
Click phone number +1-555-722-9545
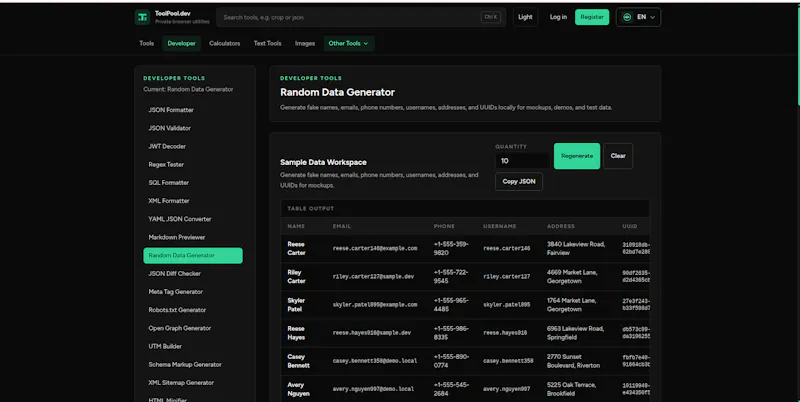(x=451, y=277)
